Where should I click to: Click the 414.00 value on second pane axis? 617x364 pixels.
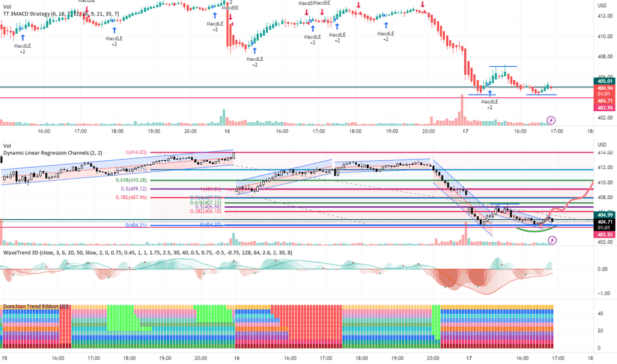click(x=605, y=153)
